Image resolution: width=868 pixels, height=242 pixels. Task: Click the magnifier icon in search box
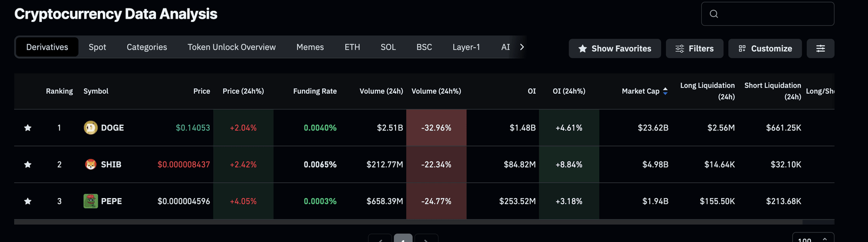pos(714,14)
